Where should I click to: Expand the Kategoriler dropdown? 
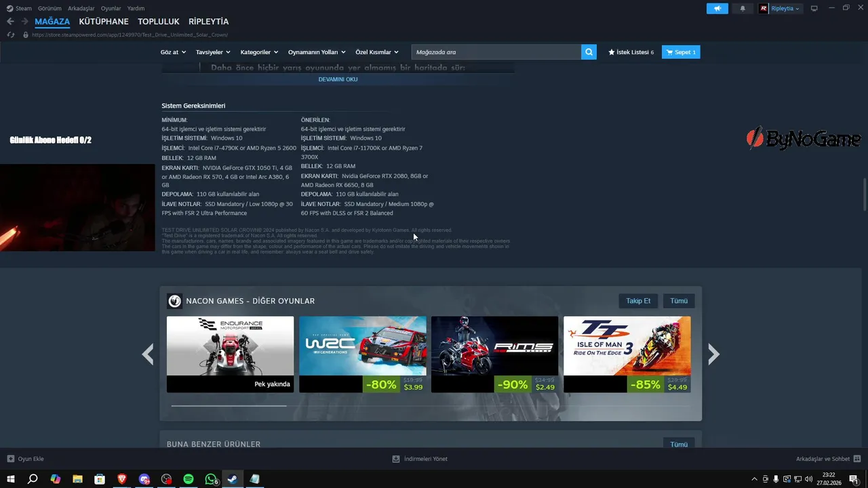[x=260, y=52]
